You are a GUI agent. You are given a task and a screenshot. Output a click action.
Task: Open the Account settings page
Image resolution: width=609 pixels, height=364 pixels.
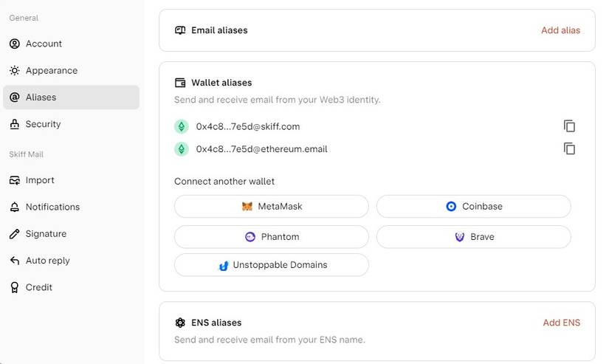[71, 44]
